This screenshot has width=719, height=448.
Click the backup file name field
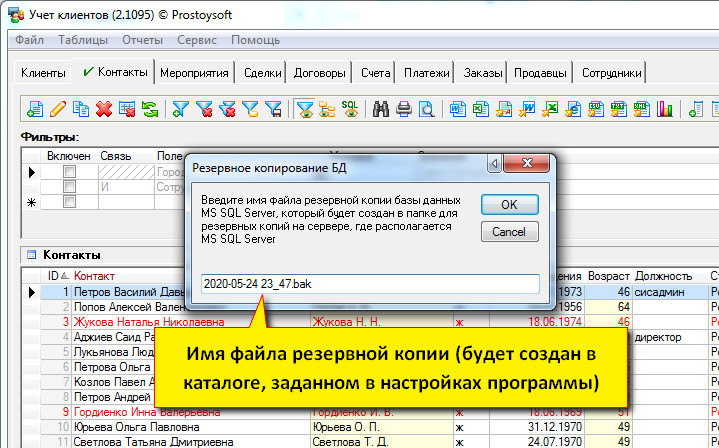click(x=369, y=283)
